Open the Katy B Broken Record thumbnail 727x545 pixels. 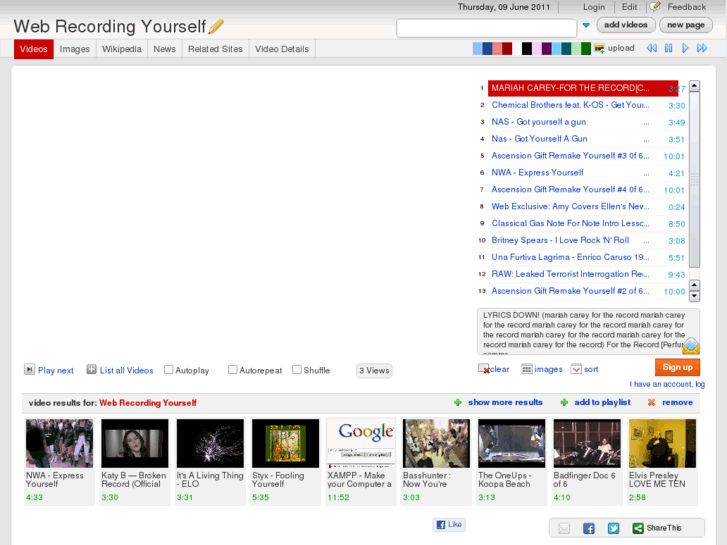134,443
